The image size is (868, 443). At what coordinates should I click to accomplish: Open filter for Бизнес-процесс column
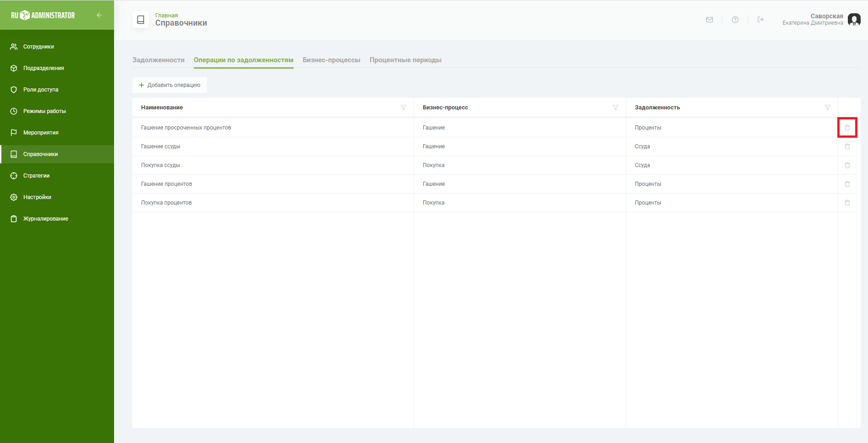pyautogui.click(x=616, y=108)
